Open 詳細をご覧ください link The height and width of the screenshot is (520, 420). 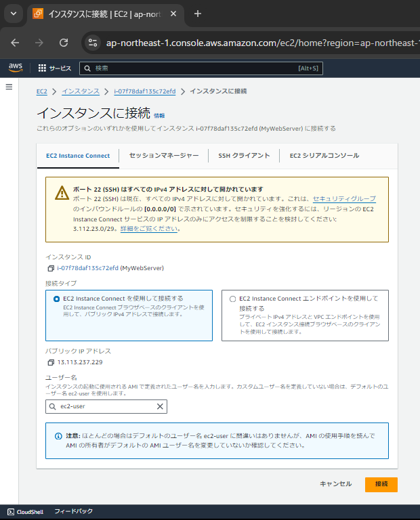(x=149, y=228)
